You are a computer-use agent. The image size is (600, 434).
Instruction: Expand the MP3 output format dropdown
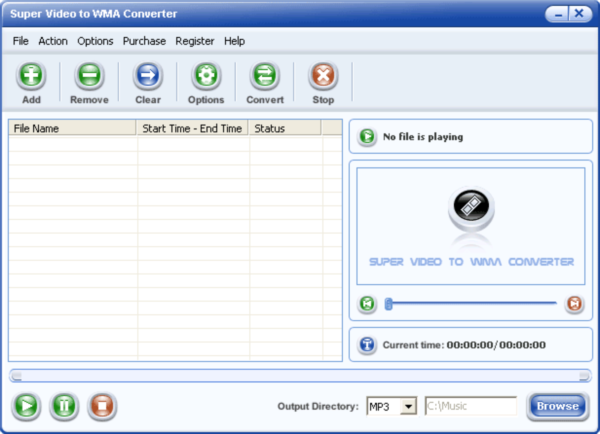pos(409,406)
